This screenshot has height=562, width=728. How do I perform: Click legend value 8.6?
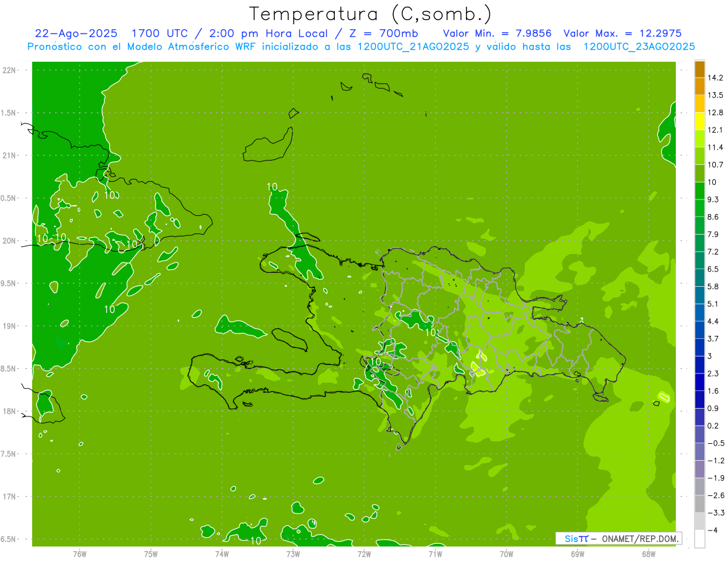coord(713,216)
